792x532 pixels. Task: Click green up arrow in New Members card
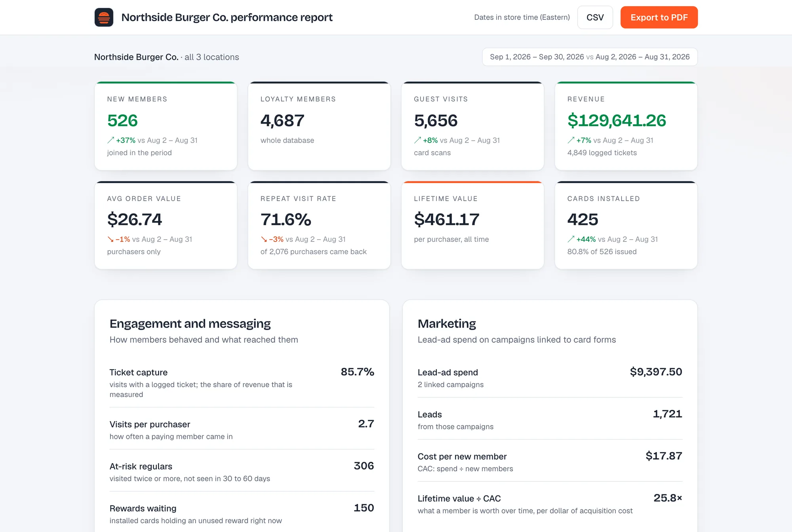(110, 140)
